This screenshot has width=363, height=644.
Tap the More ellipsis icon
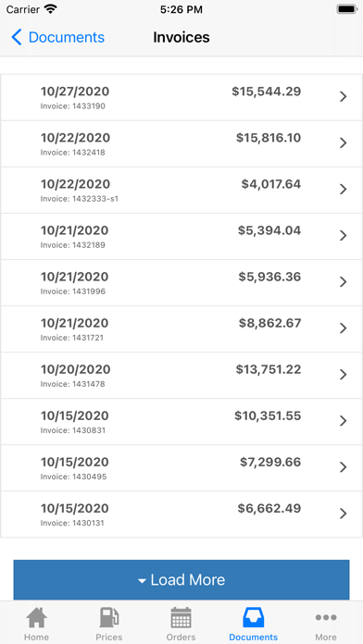[326, 617]
